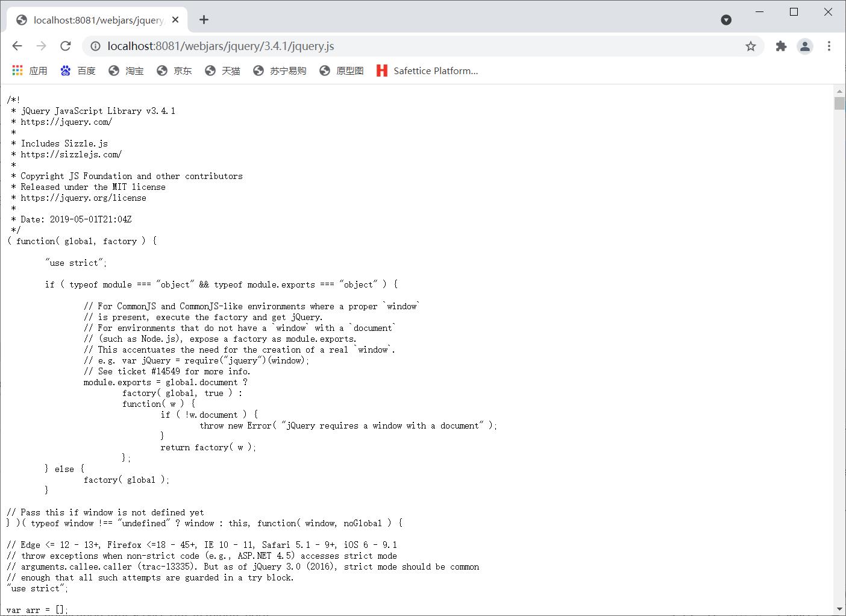
Task: View site information icon in address bar
Action: coord(95,46)
